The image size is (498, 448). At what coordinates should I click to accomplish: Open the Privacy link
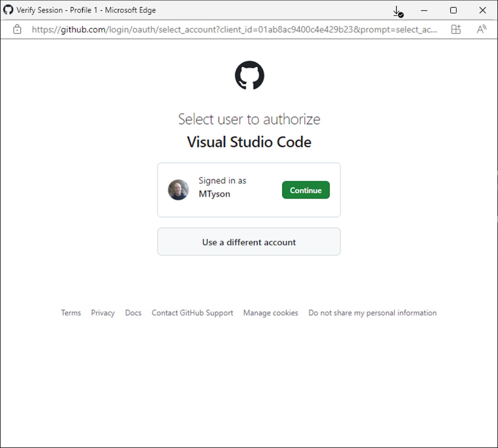tap(103, 313)
